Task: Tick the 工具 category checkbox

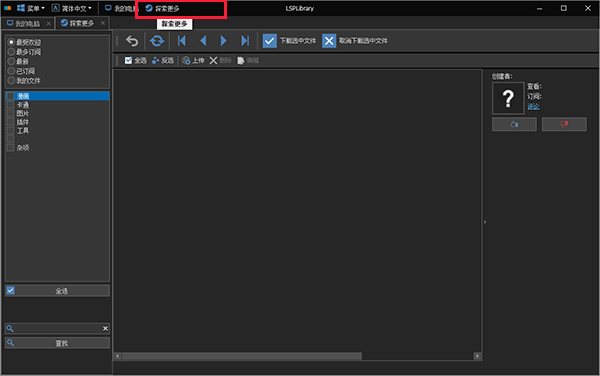Action: [10, 130]
